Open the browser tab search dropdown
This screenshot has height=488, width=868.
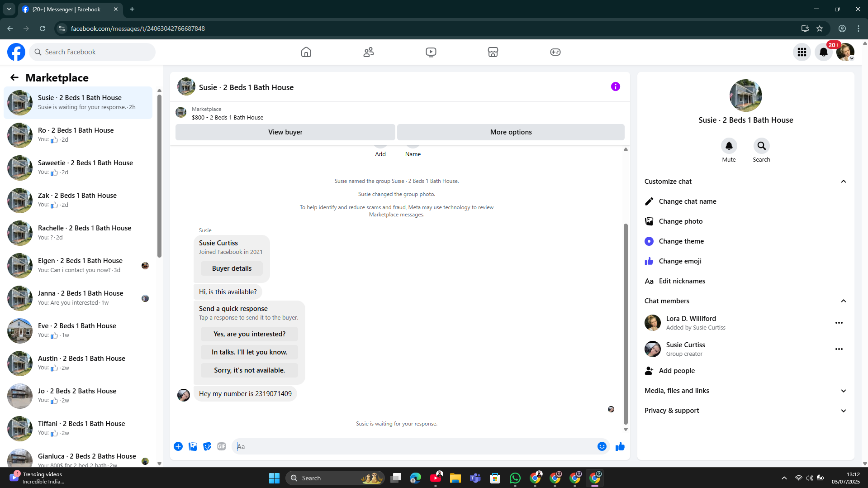pos(9,9)
